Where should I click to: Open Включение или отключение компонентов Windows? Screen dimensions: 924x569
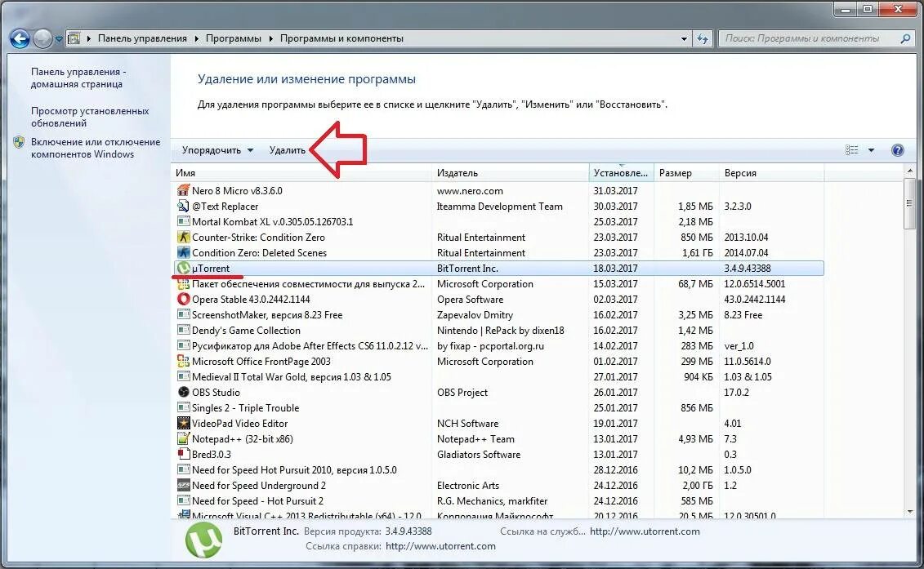pos(96,148)
